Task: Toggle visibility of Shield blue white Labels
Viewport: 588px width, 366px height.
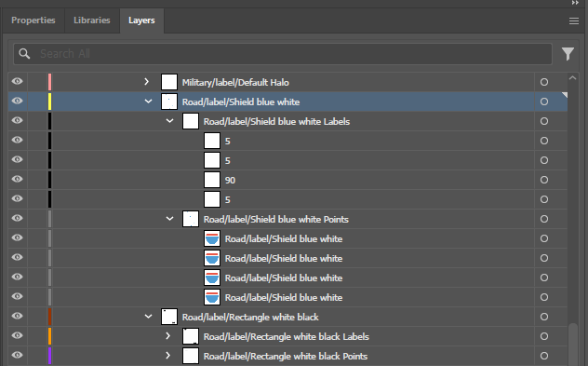Action: tap(18, 120)
